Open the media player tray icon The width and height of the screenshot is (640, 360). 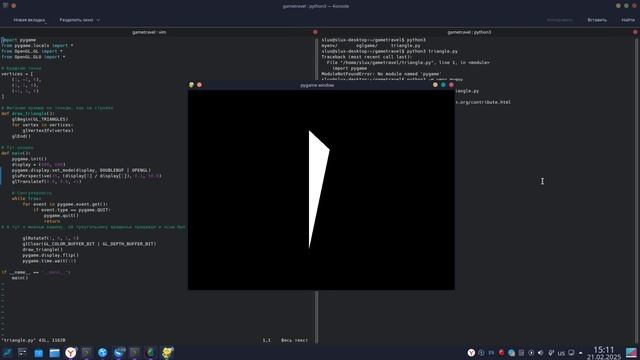coord(531,353)
